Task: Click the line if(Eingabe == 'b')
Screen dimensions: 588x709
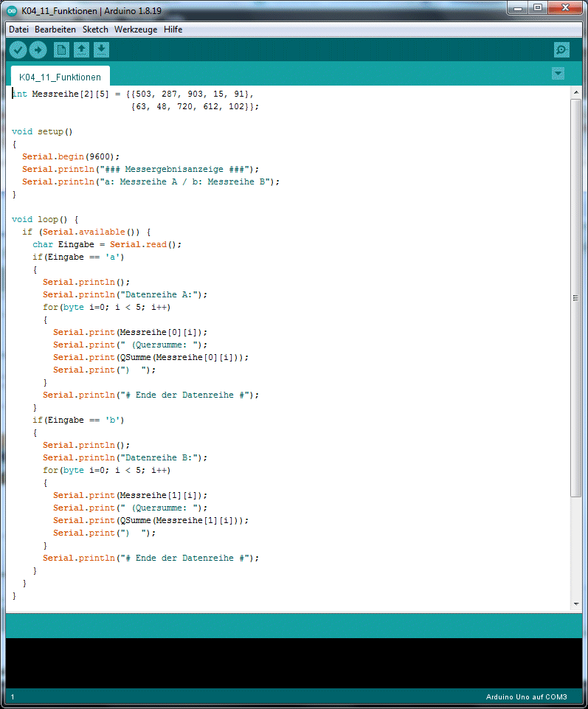Action: (x=78, y=420)
